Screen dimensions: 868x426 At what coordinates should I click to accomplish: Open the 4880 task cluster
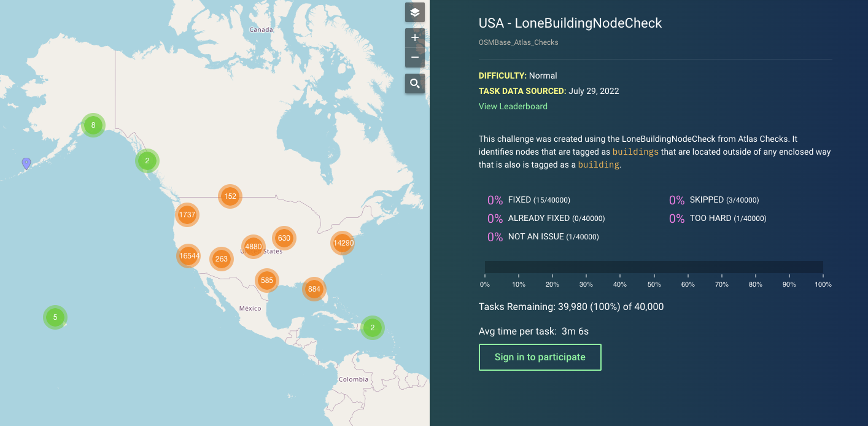point(253,247)
